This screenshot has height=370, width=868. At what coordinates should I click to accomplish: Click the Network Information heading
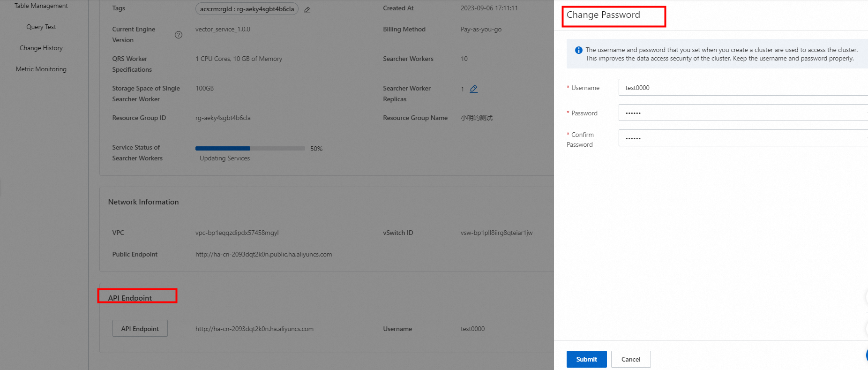point(143,202)
